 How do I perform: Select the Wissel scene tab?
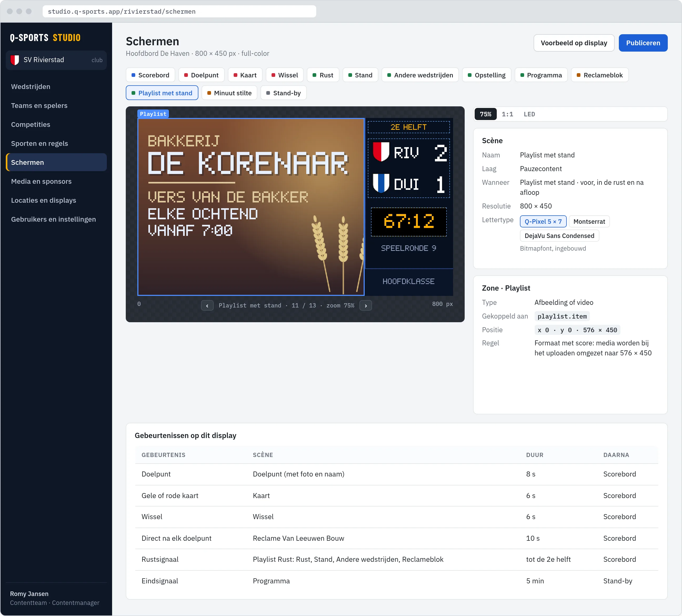point(284,75)
